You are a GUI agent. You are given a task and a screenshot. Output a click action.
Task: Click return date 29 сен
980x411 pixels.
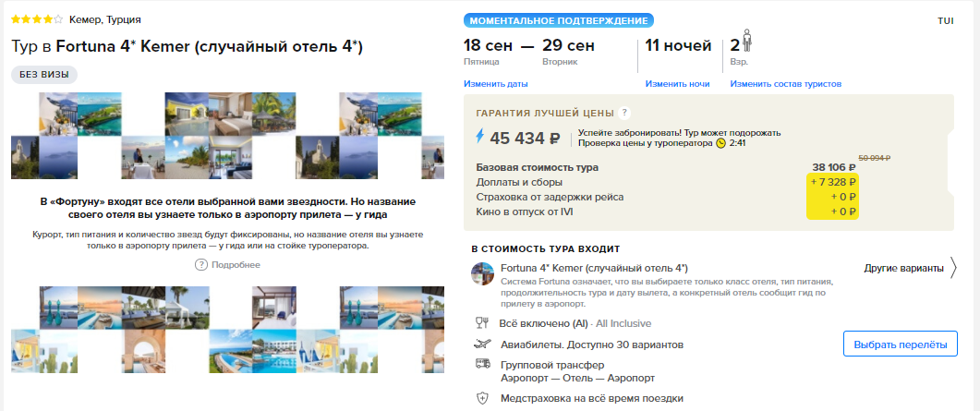[568, 45]
